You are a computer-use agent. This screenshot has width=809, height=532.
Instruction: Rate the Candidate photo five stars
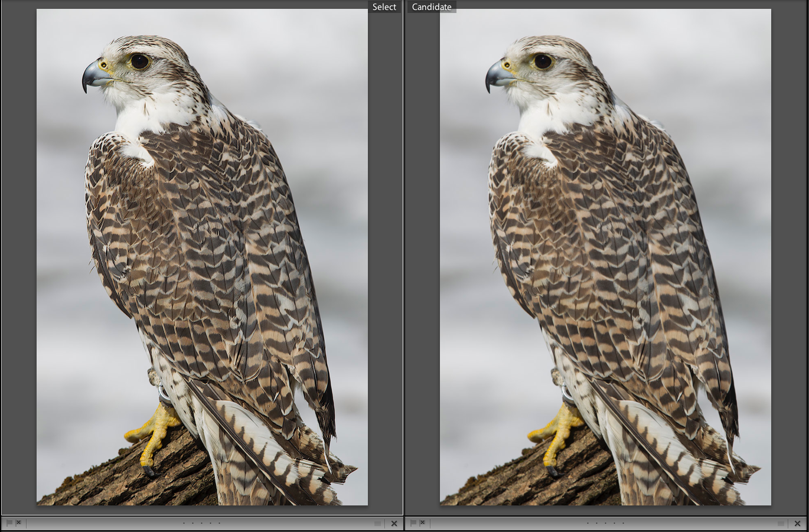623,523
